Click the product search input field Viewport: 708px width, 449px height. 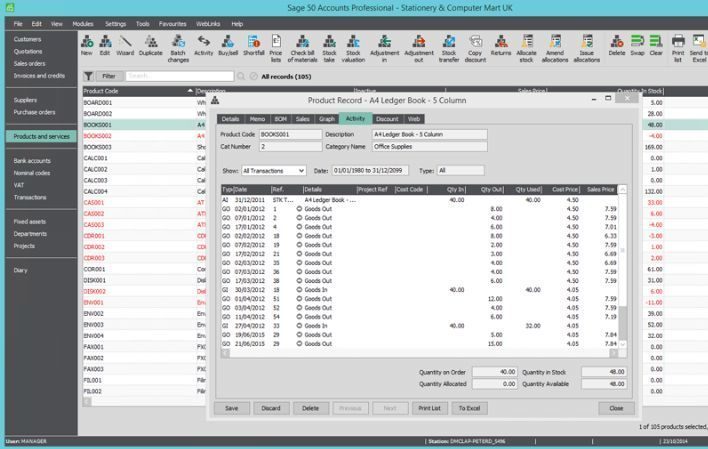point(180,76)
